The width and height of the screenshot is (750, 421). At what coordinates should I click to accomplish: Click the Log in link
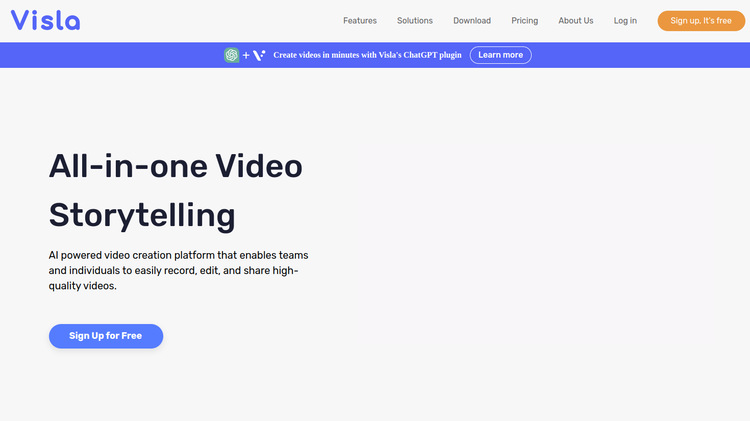tap(625, 21)
